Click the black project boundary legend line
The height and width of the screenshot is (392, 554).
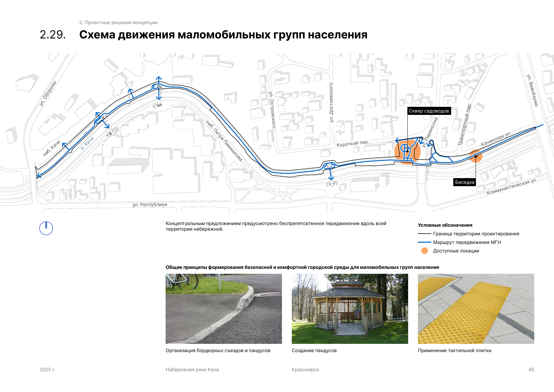click(424, 234)
